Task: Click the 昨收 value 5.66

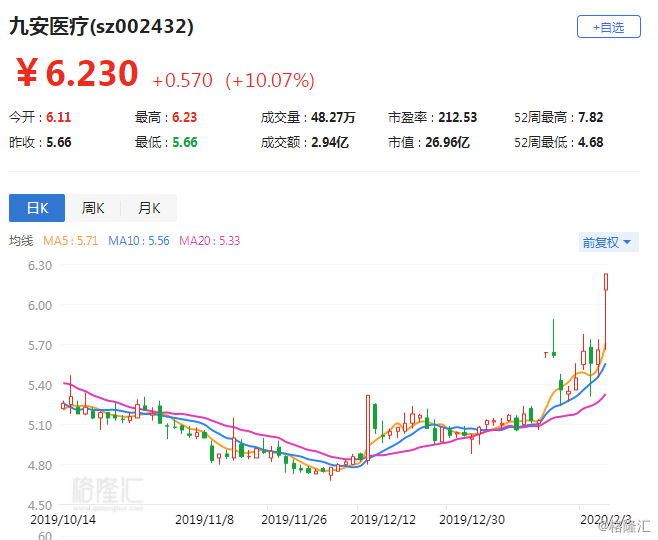Action: [58, 142]
